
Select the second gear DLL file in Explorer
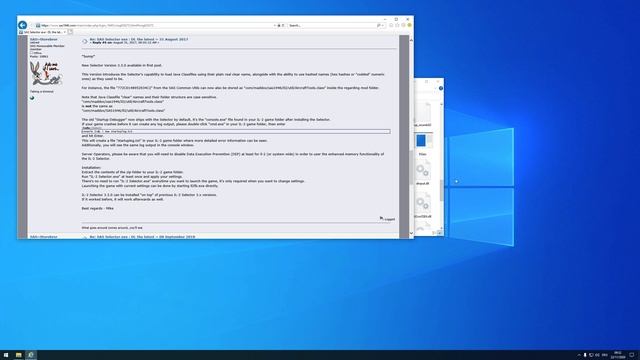423,205
